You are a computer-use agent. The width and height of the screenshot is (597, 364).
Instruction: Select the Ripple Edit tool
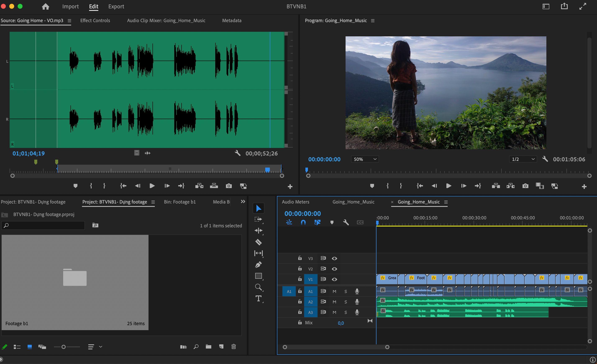tap(258, 230)
